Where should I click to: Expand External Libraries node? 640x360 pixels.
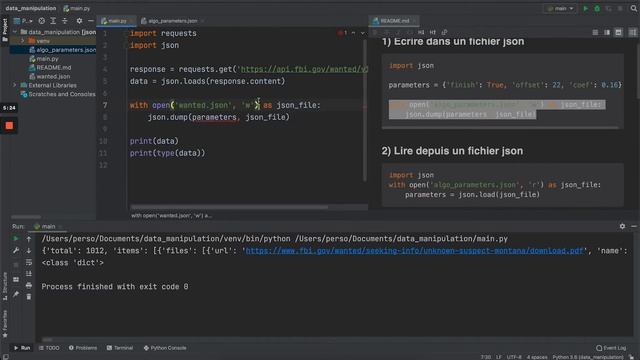pyautogui.click(x=15, y=85)
